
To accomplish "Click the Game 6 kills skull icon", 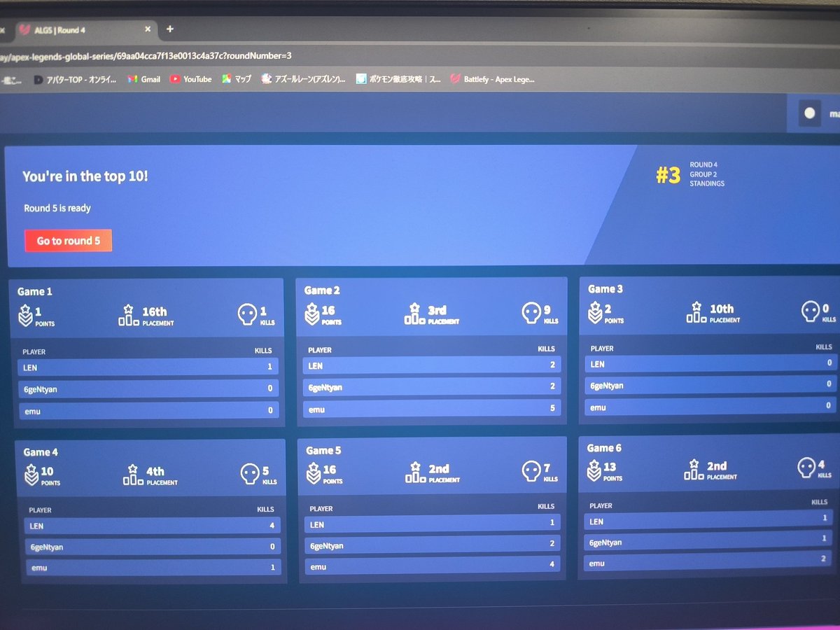I will [x=807, y=468].
